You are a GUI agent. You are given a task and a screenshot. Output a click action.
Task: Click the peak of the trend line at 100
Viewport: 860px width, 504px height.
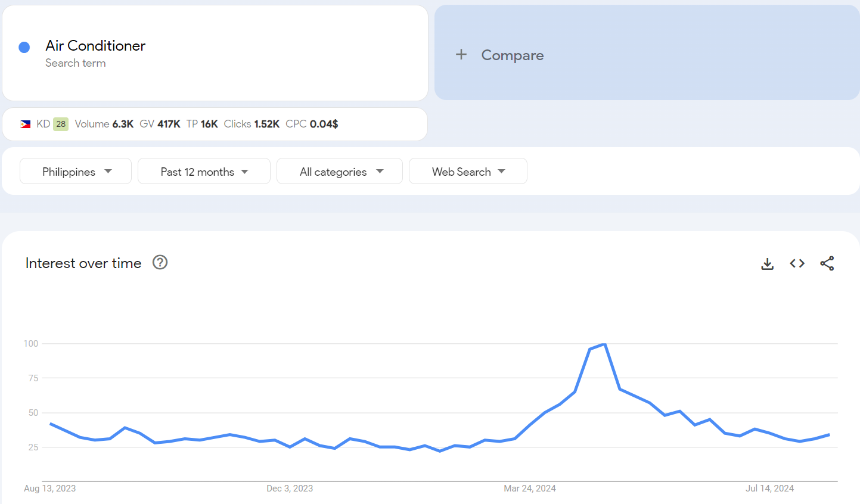click(604, 344)
